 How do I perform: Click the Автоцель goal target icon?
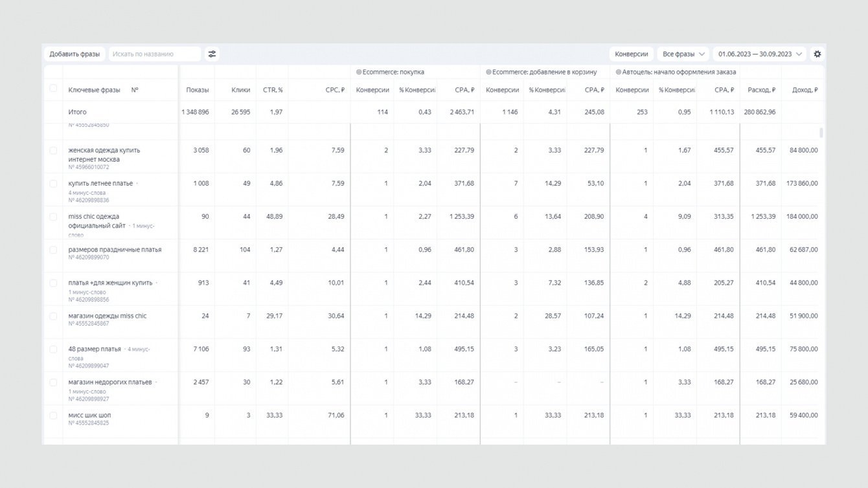click(618, 72)
